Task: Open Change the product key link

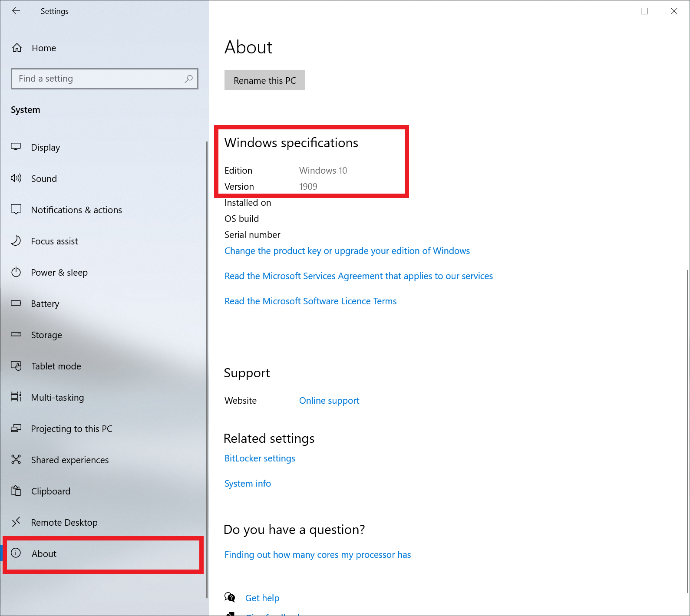Action: [347, 251]
